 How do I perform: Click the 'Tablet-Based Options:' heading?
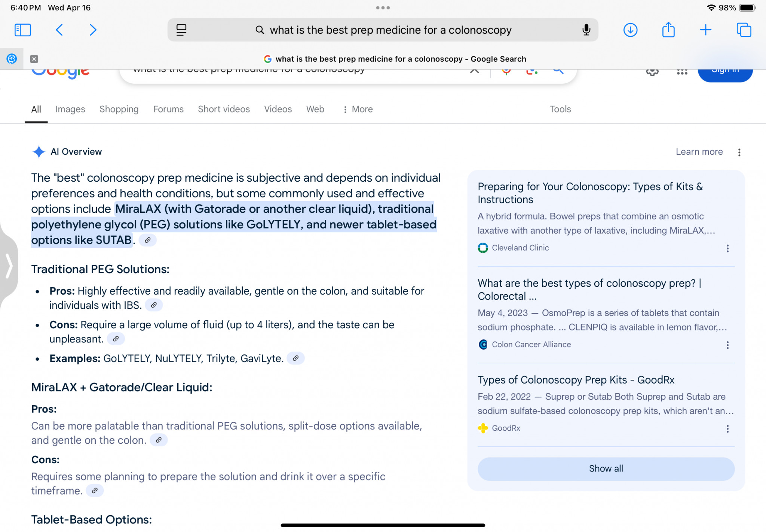[92, 520]
